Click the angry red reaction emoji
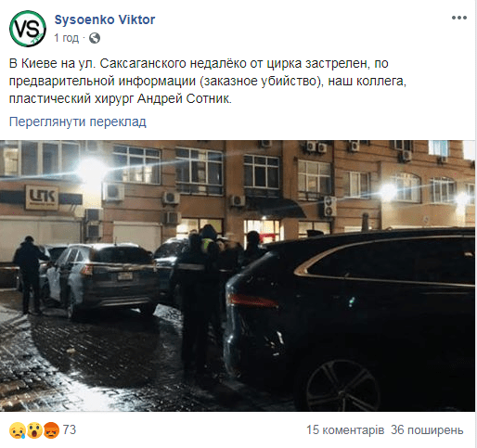The width and height of the screenshot is (477, 448). (x=51, y=430)
